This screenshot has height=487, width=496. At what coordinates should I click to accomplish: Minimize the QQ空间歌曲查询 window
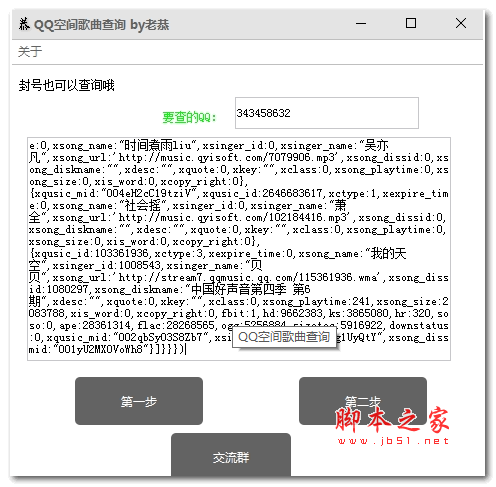pos(361,23)
